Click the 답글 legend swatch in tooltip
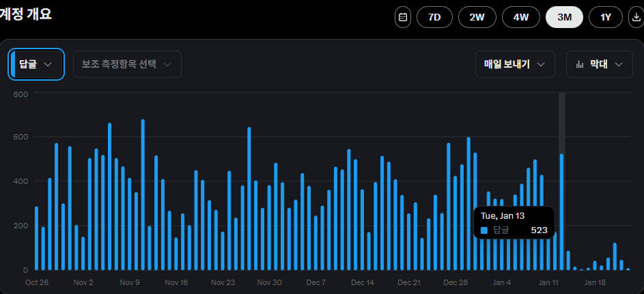Image resolution: width=644 pixels, height=294 pixels. tap(484, 230)
